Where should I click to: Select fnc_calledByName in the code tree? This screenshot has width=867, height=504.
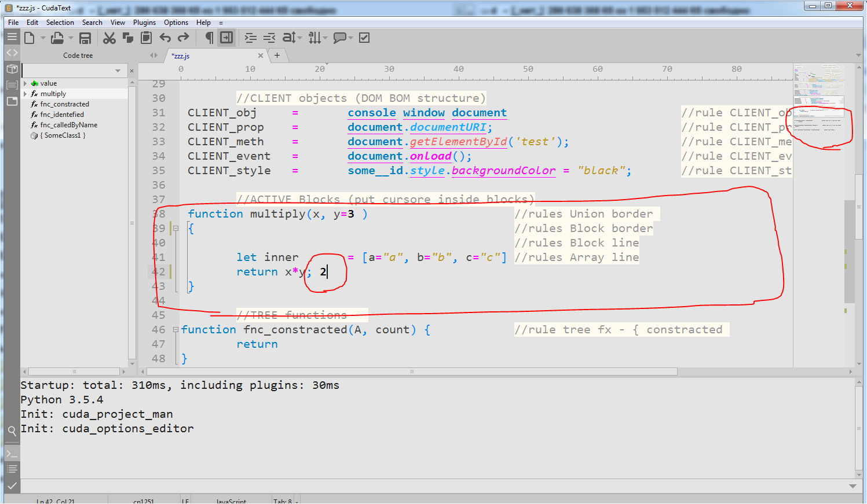(x=68, y=125)
